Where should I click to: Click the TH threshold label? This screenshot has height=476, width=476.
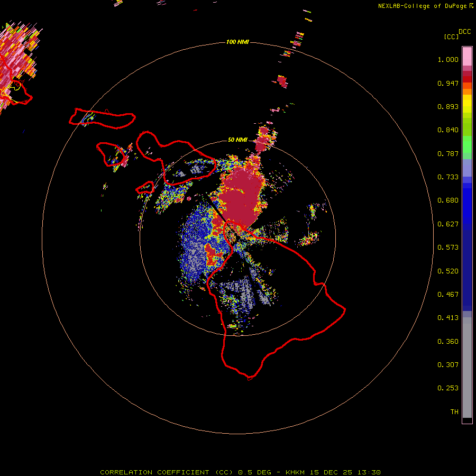click(x=454, y=412)
